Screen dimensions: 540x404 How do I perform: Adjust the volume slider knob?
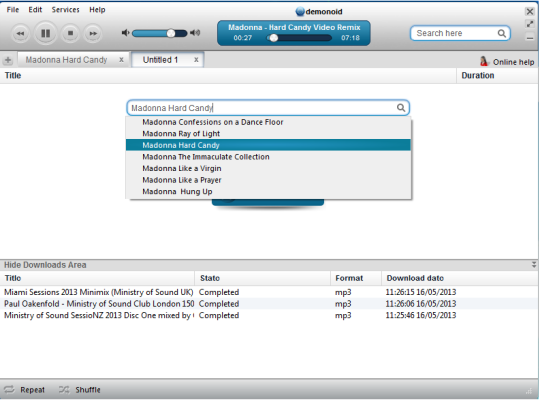(x=171, y=33)
